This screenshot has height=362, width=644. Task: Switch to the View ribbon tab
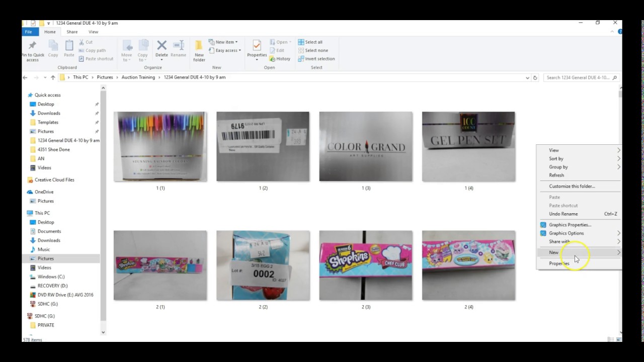(93, 32)
